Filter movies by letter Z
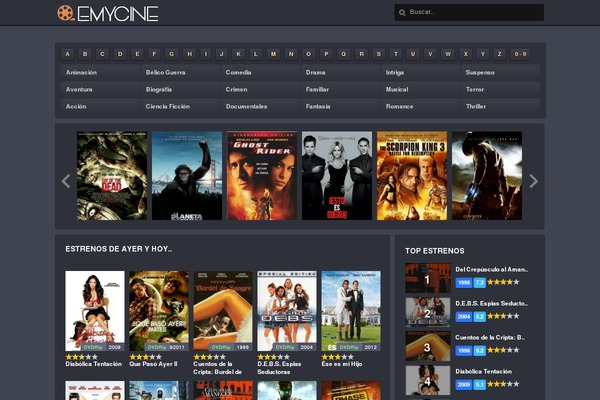600x400 pixels. 499,54
